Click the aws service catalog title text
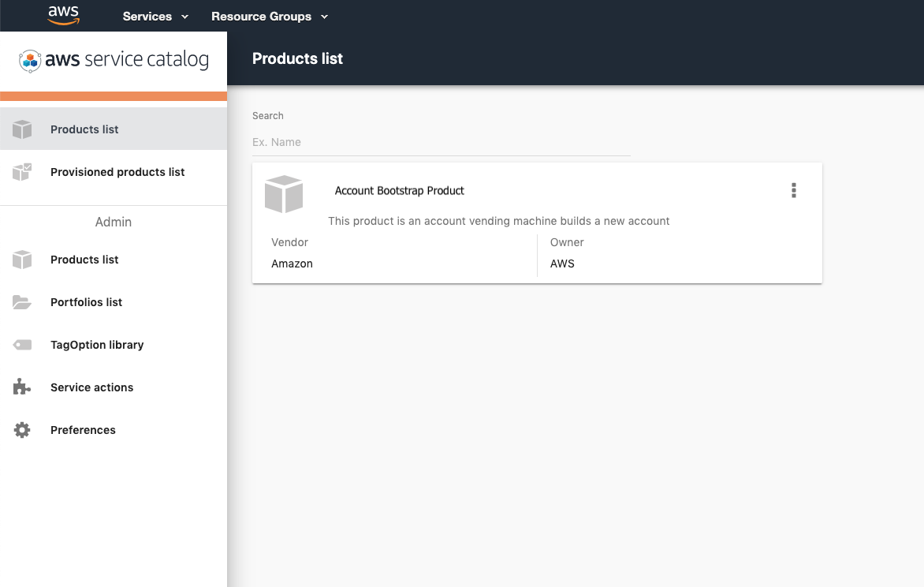This screenshot has width=924, height=587. [x=127, y=60]
